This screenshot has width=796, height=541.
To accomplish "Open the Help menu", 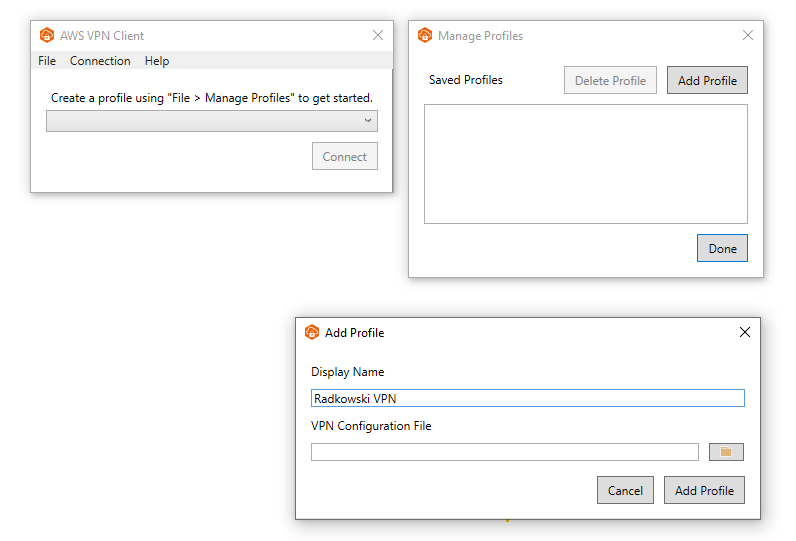I will pos(157,61).
